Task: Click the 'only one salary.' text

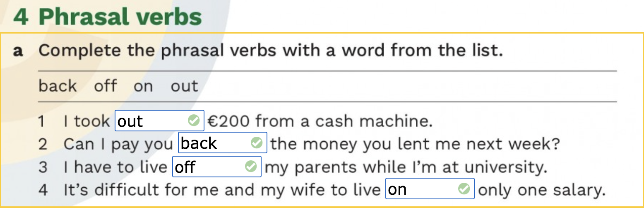Action: tap(542, 190)
